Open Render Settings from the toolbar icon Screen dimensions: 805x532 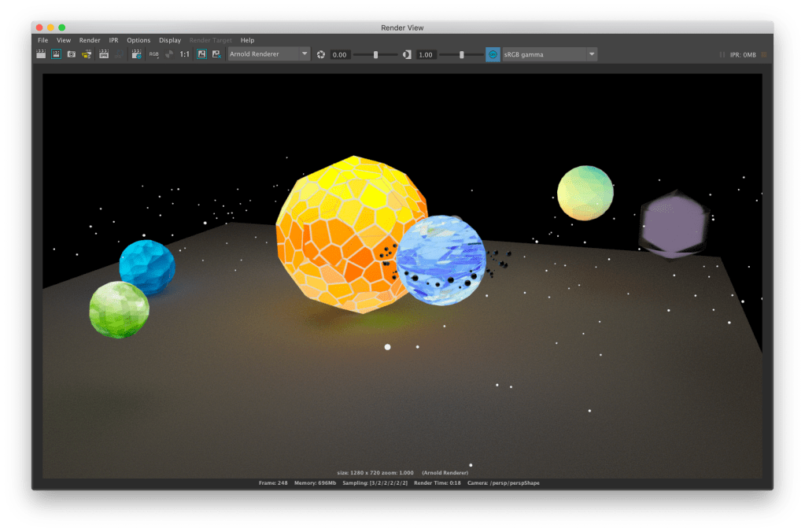click(136, 54)
